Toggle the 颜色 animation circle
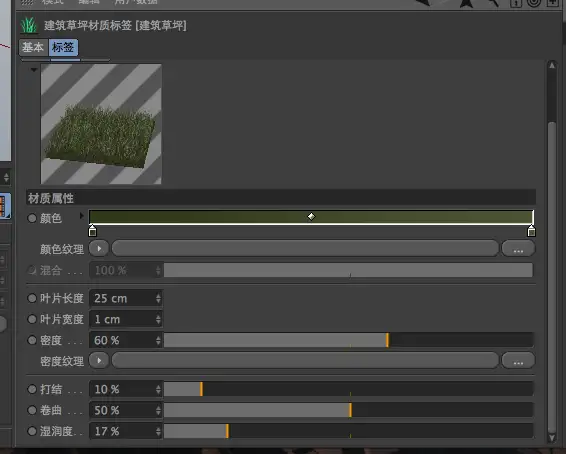Viewport: 566px width, 454px height. coord(32,218)
